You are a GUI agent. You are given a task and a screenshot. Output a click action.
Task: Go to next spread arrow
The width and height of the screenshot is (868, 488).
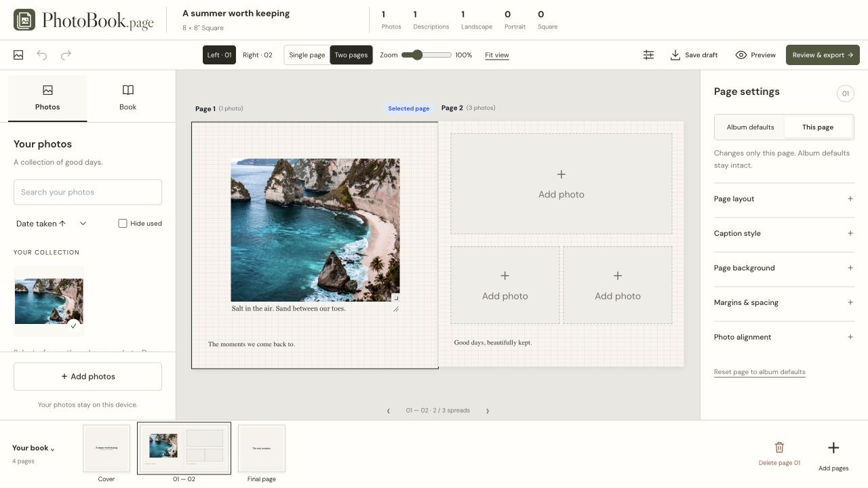pos(487,411)
